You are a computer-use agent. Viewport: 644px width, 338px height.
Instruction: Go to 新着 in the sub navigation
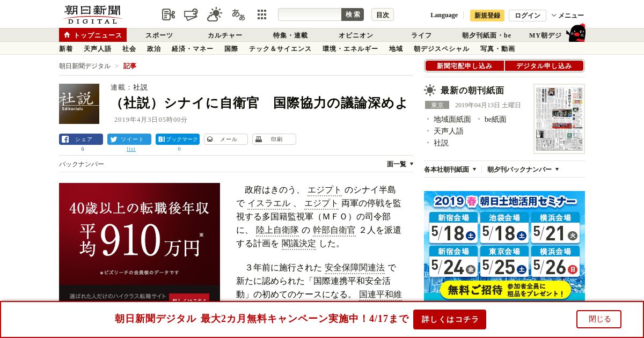[x=66, y=49]
